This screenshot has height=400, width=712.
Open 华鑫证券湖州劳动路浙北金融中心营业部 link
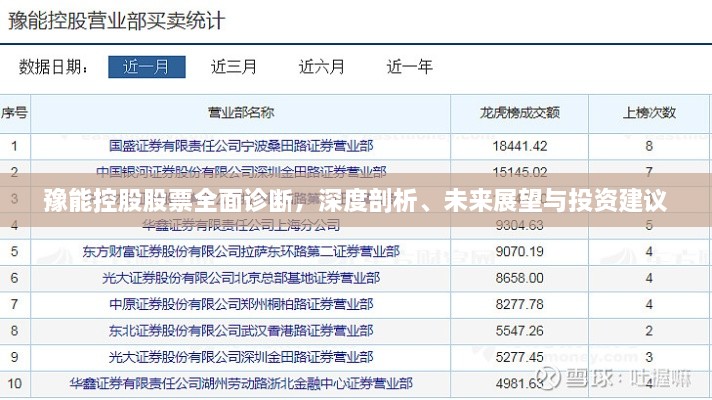(x=241, y=384)
